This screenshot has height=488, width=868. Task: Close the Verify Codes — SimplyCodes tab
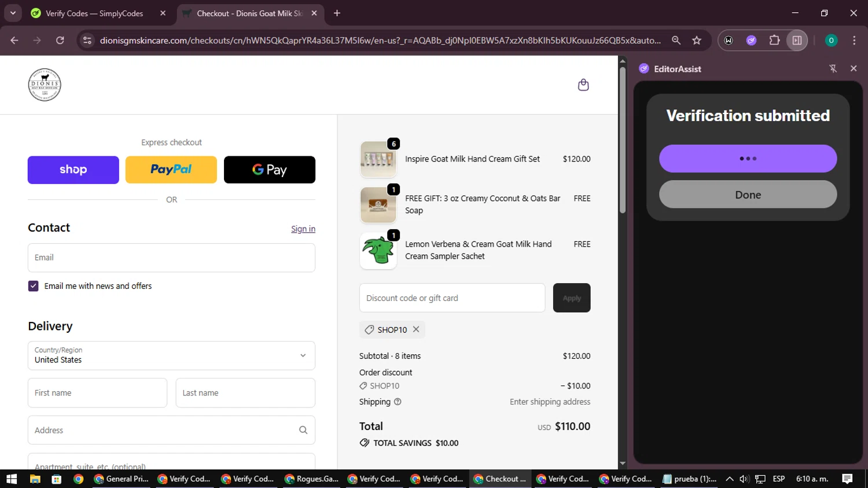click(x=163, y=13)
